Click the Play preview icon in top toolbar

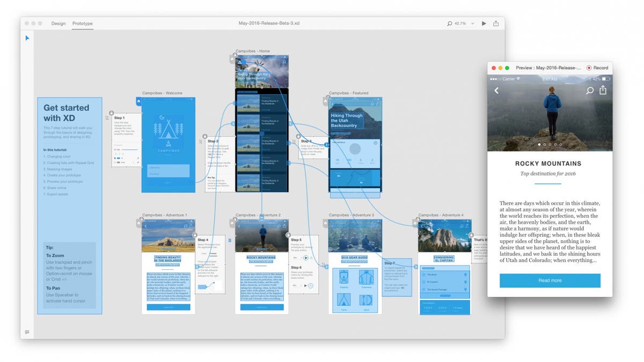click(x=484, y=24)
